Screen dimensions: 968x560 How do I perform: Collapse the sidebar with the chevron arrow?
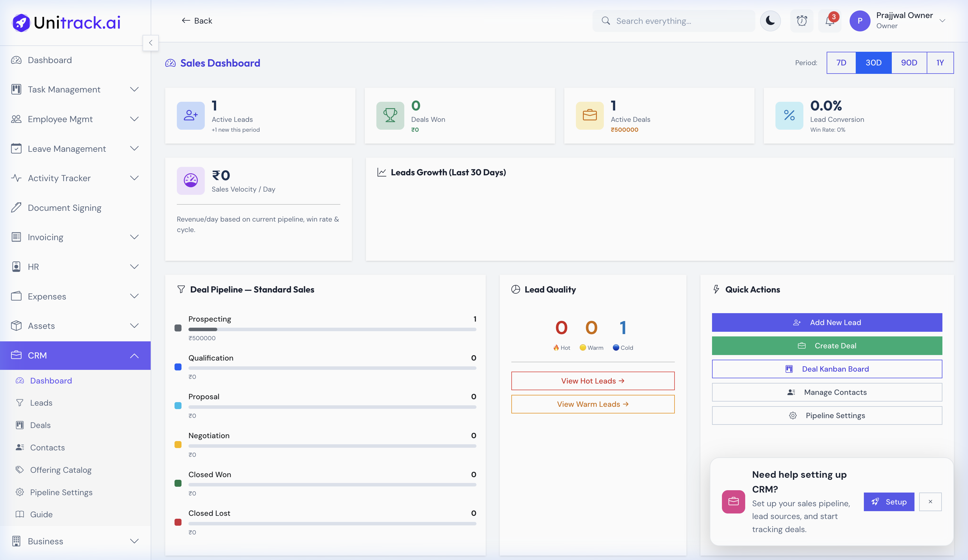coord(151,43)
